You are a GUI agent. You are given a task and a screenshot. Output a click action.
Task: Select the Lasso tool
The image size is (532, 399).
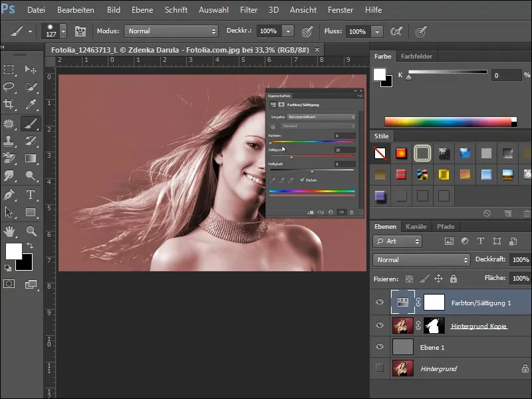[x=9, y=87]
